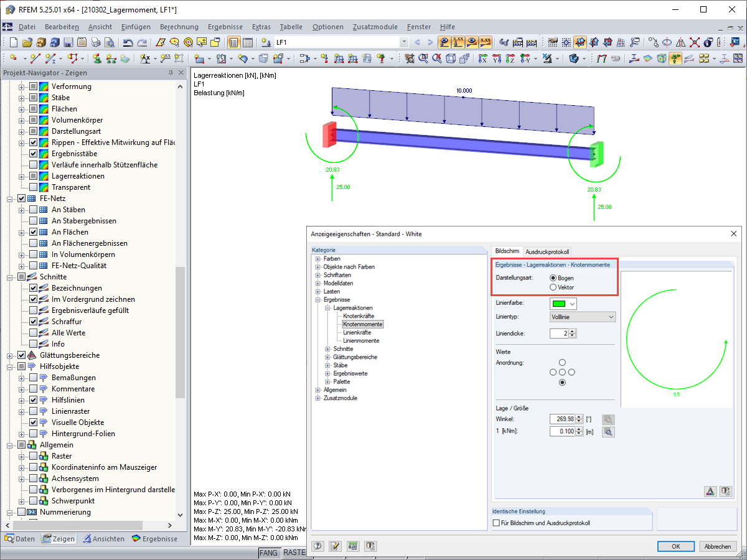Open the Ausdruckprotokoll tab
The image size is (747, 560).
pyautogui.click(x=547, y=251)
